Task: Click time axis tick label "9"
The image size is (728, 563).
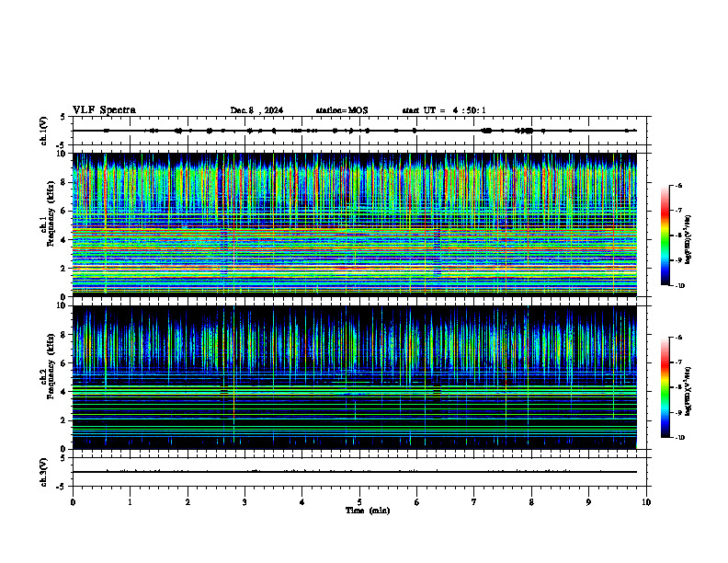Action: click(588, 502)
